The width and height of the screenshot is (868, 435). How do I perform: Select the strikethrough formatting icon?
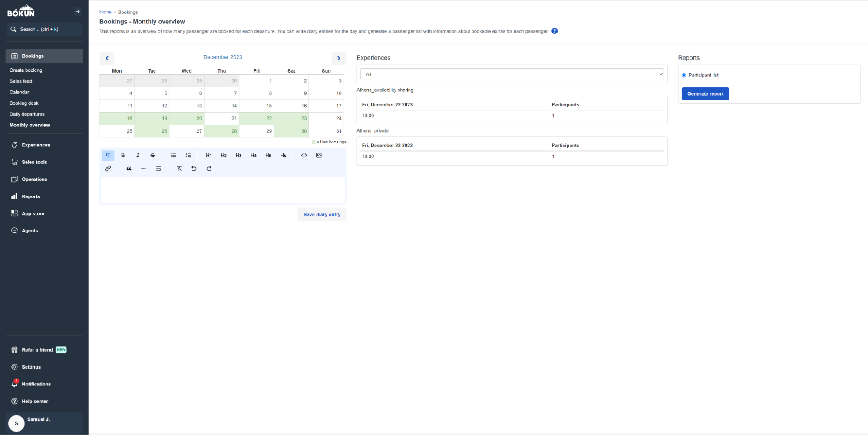[152, 155]
